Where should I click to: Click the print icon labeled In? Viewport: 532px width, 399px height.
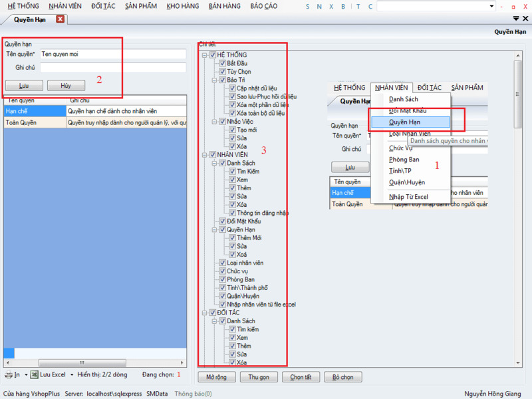9,374
